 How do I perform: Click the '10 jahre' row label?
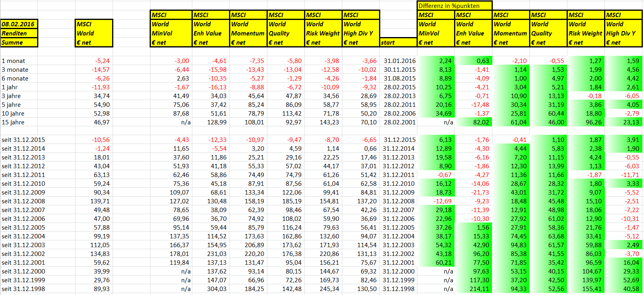tap(13, 114)
